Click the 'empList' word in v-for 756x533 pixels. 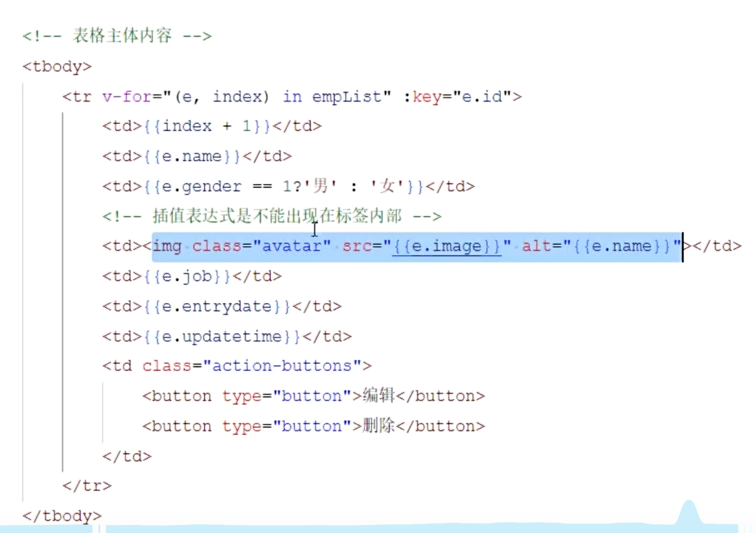point(346,97)
